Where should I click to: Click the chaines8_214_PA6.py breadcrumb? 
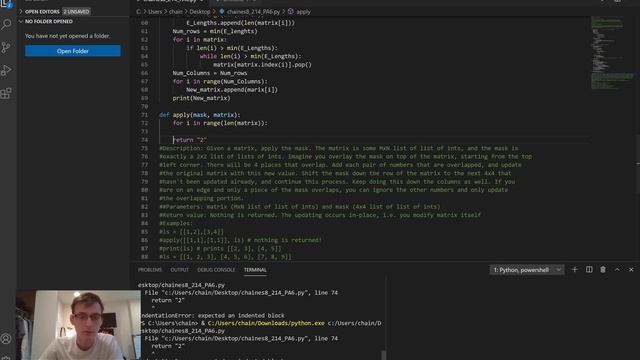253,12
